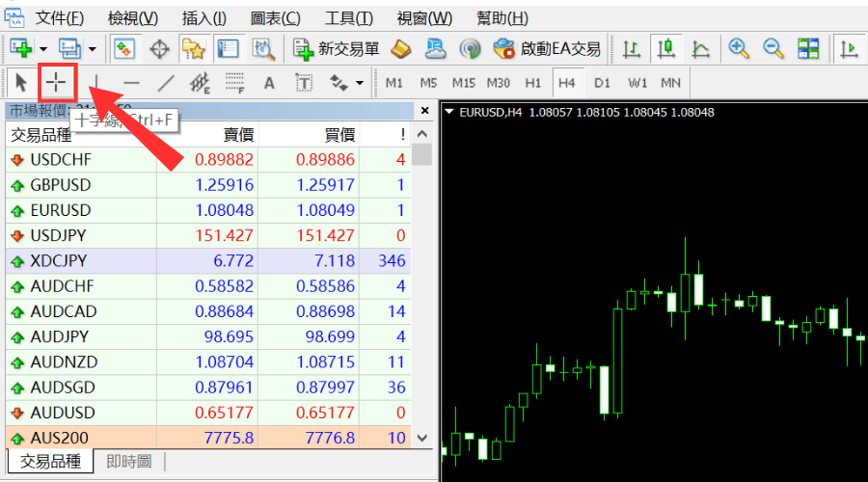Image resolution: width=868 pixels, height=482 pixels.
Task: Open the 圖表(C) menu
Action: (275, 18)
